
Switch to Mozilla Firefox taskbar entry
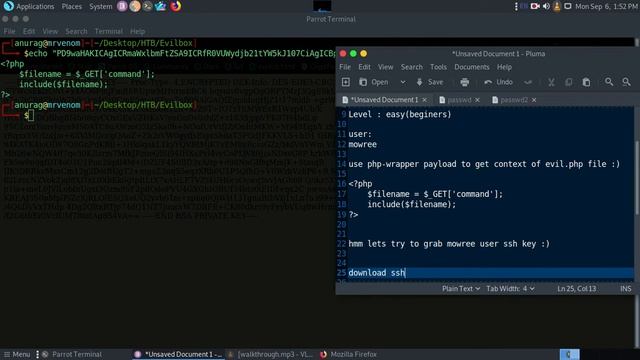(x=349, y=354)
